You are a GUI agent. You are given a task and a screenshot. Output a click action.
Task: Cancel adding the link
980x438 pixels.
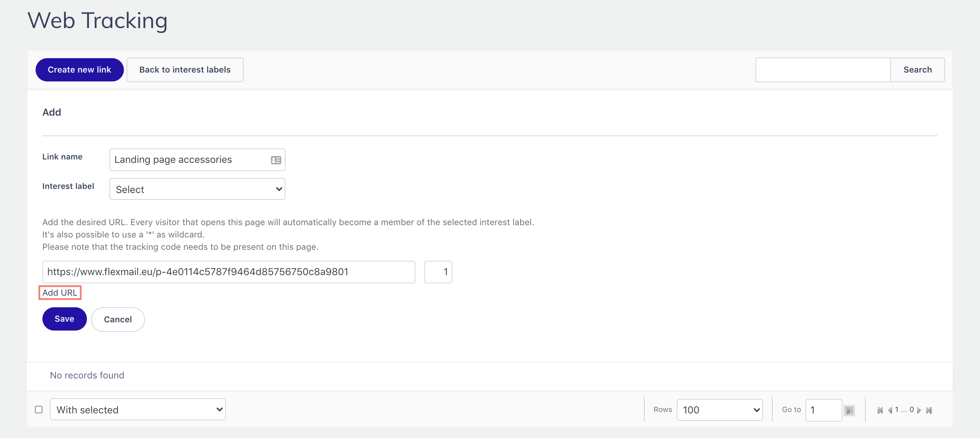point(118,319)
